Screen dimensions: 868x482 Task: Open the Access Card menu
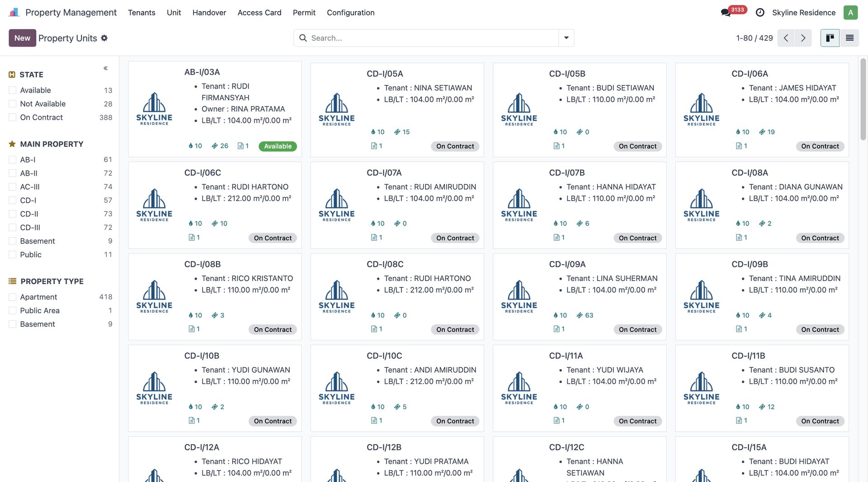tap(259, 13)
